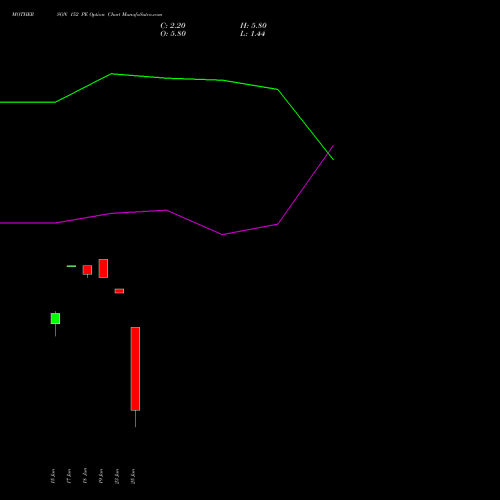This screenshot has height=500, width=500.
Task: Click the 17 Jan date axis label
Action: click(69, 476)
